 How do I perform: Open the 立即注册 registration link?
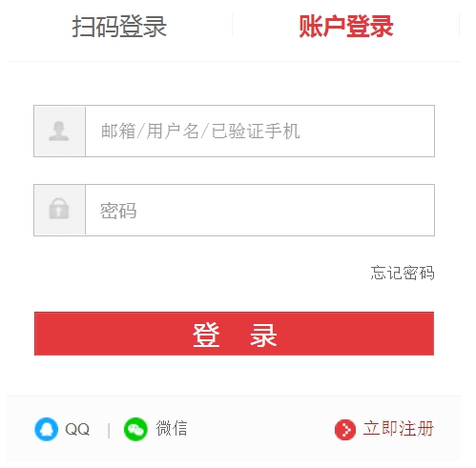[x=399, y=429]
